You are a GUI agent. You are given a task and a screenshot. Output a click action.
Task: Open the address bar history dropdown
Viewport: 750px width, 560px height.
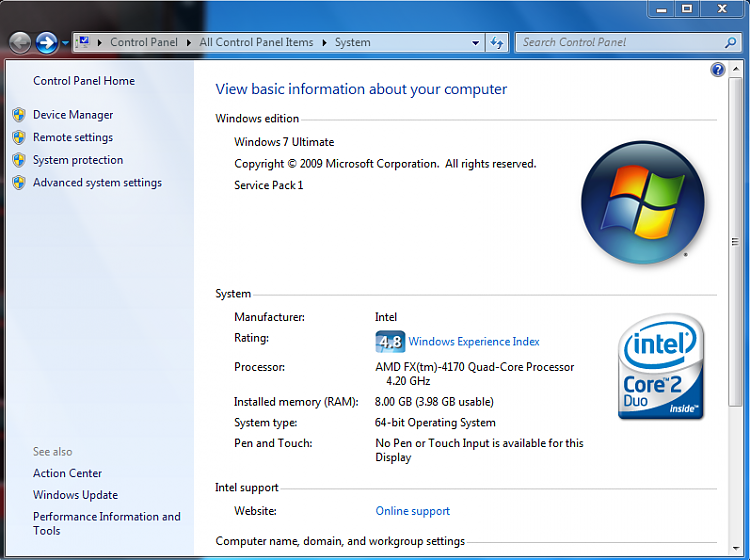(x=475, y=43)
